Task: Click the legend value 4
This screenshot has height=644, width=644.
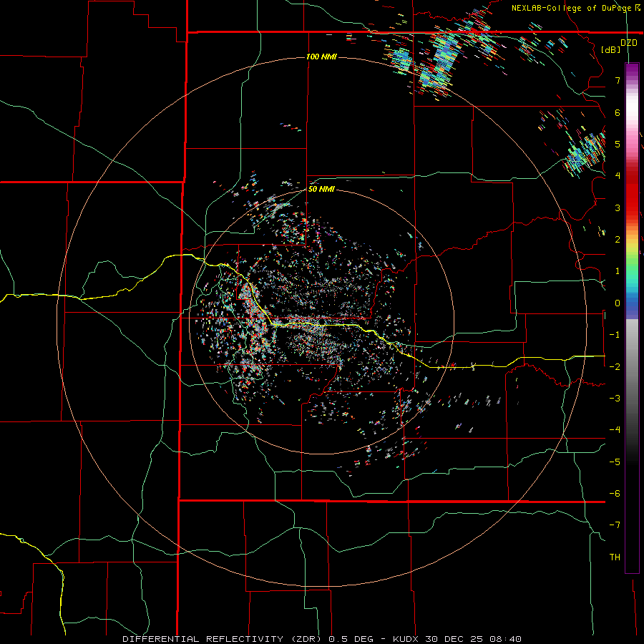Action: [618, 176]
